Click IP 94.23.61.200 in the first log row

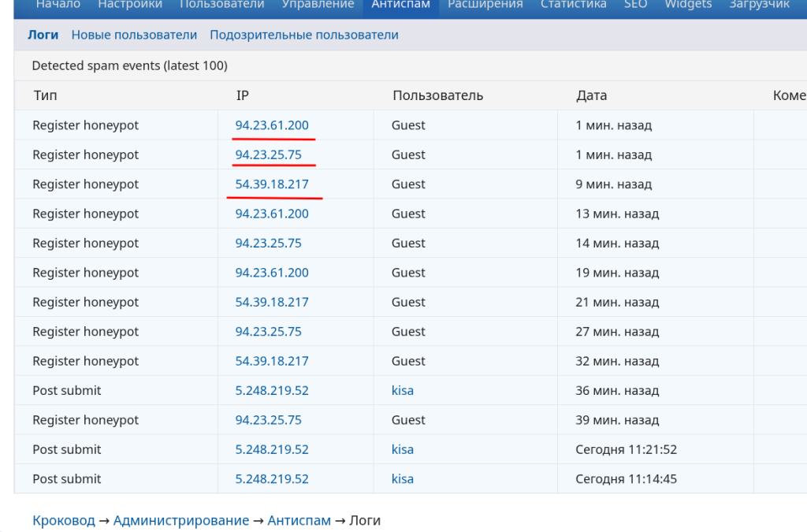click(x=272, y=125)
